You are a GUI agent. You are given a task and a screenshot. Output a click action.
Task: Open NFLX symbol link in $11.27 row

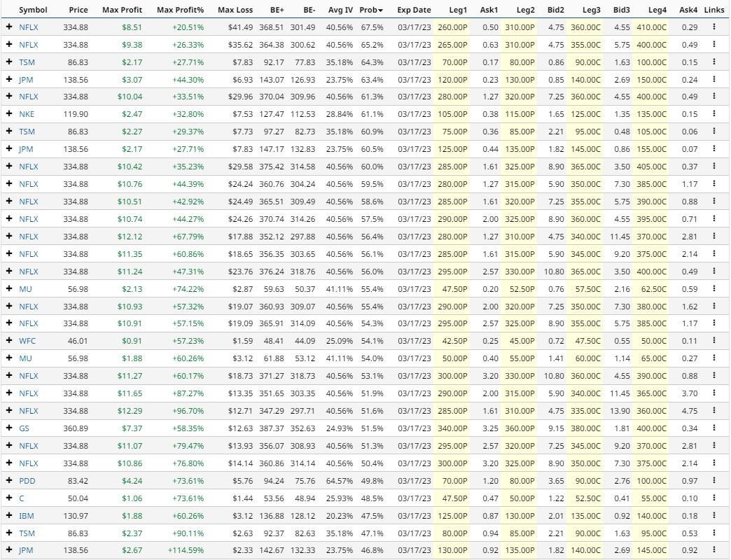click(29, 375)
